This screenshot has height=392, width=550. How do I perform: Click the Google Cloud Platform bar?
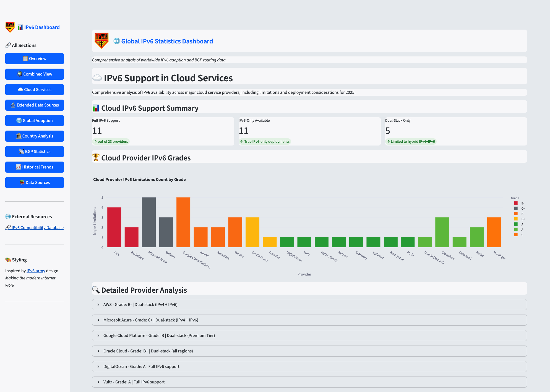[183, 222]
